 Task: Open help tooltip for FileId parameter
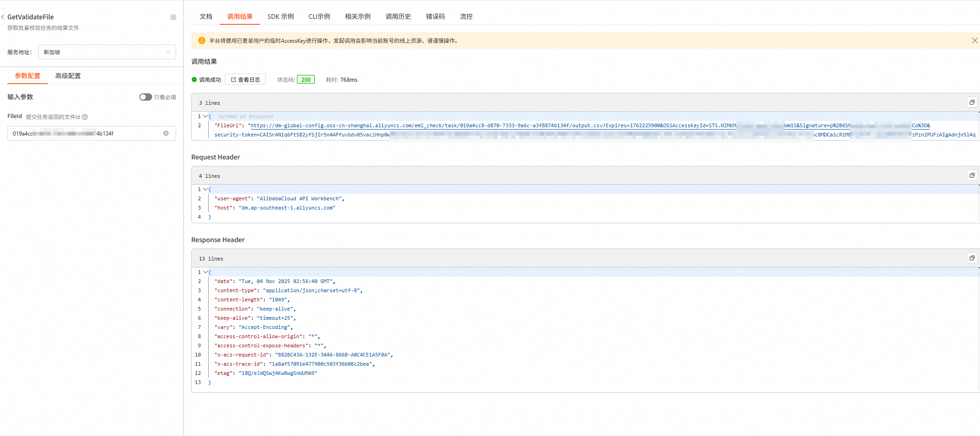(85, 117)
